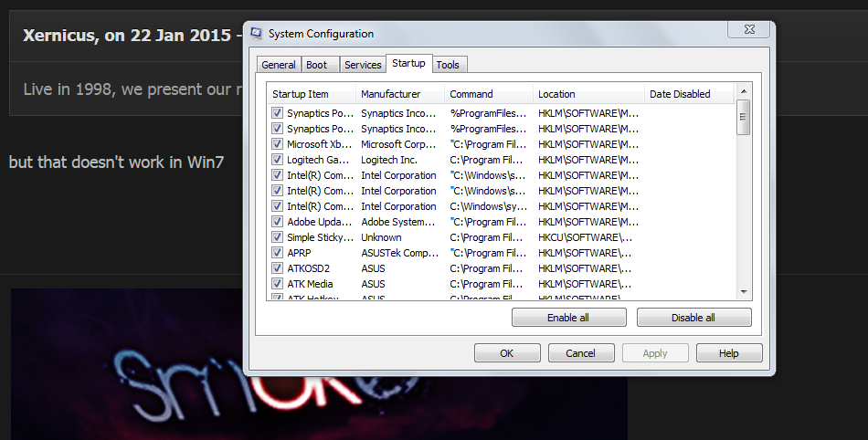Toggle Intel(R) Com... checkbox with C:\Windows\sy... command
This screenshot has height=440, width=868.
click(278, 205)
